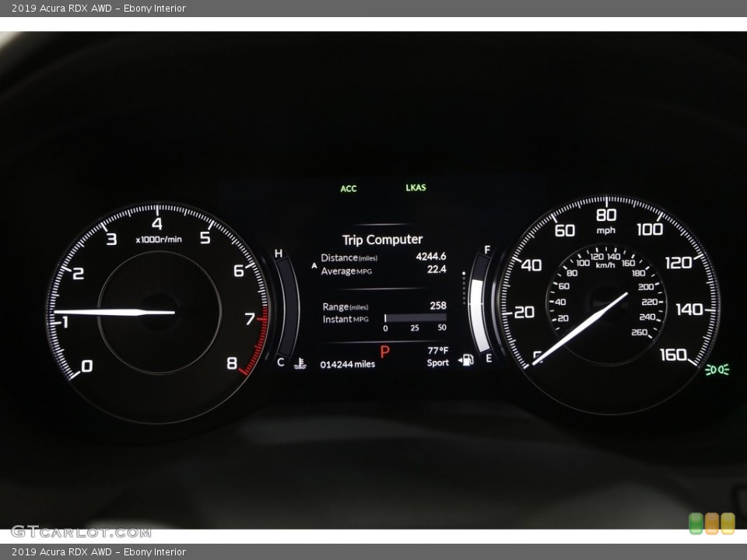Image resolution: width=747 pixels, height=560 pixels.
Task: Click the Distance (miles) label
Action: pyautogui.click(x=349, y=258)
